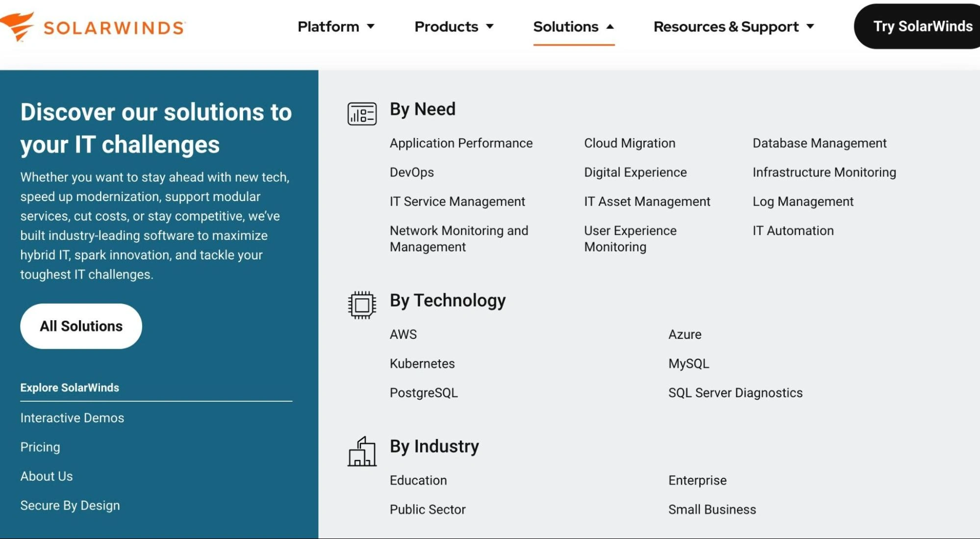This screenshot has width=980, height=539.
Task: Open User Experience Monitoring link
Action: click(x=630, y=239)
